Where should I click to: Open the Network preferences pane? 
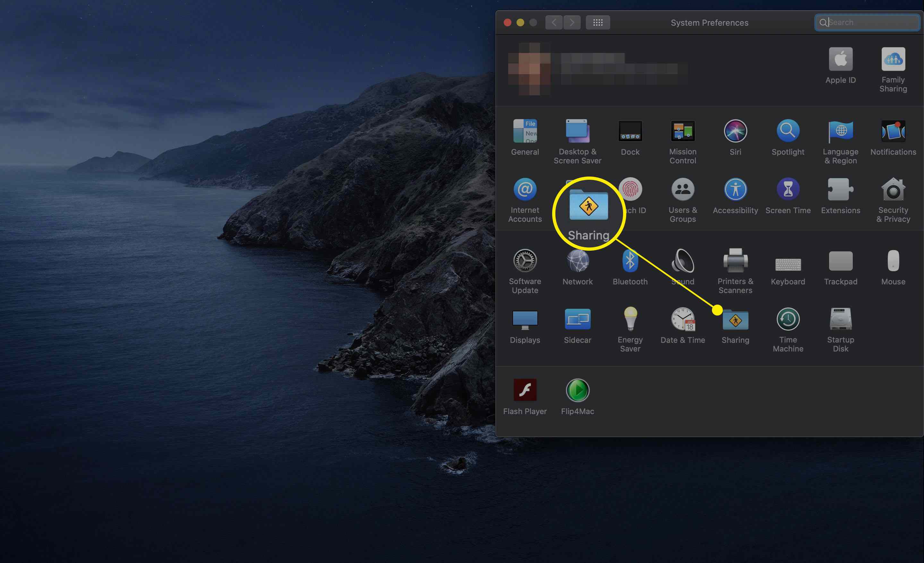click(x=577, y=261)
